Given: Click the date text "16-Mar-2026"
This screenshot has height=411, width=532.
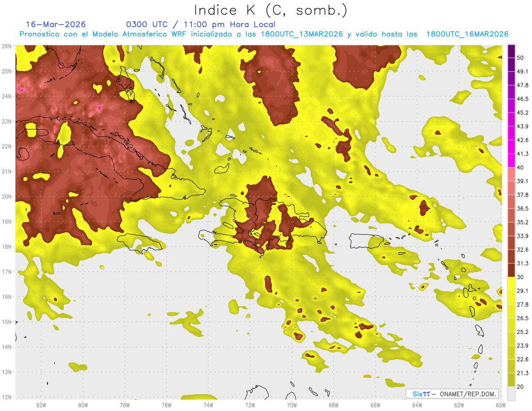Looking at the screenshot, I should (56, 24).
